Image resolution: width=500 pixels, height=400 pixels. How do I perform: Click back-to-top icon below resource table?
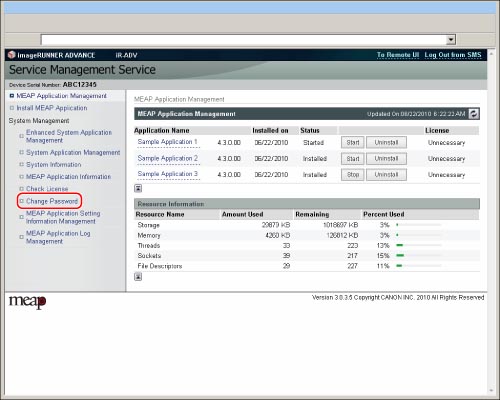click(x=138, y=276)
